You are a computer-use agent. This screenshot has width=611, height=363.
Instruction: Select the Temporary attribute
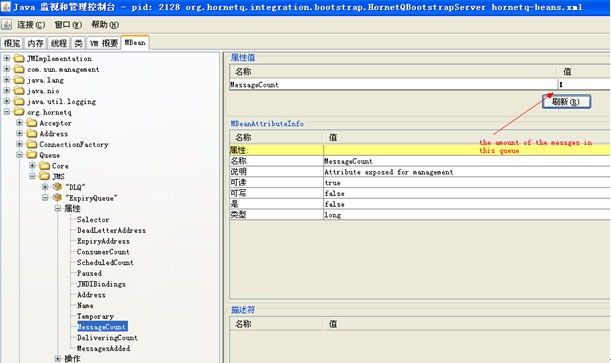click(95, 316)
